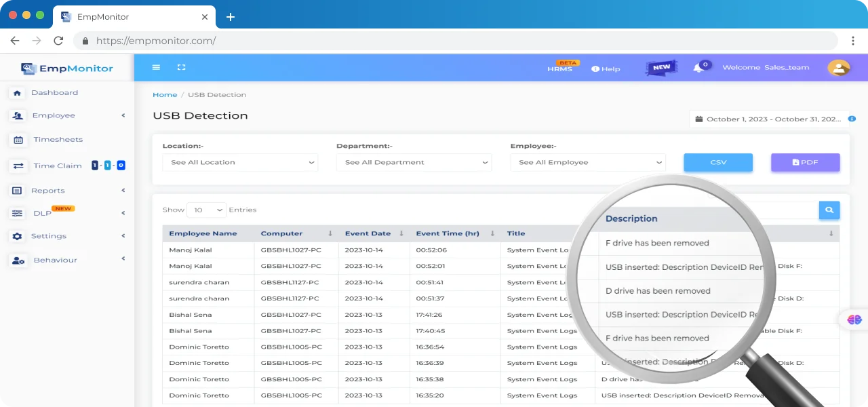Click the EmpMonitor logo in sidebar
Screen dimensions: 868x407
pos(67,68)
